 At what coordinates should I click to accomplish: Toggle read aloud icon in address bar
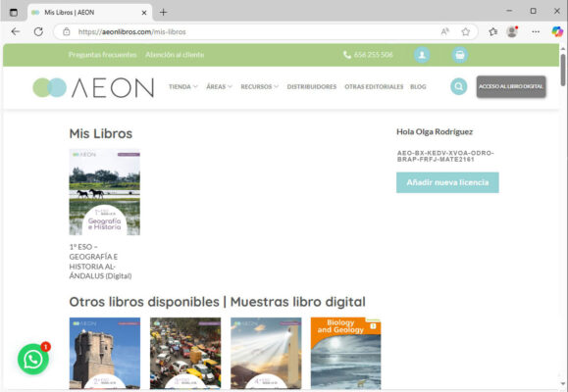click(x=444, y=32)
